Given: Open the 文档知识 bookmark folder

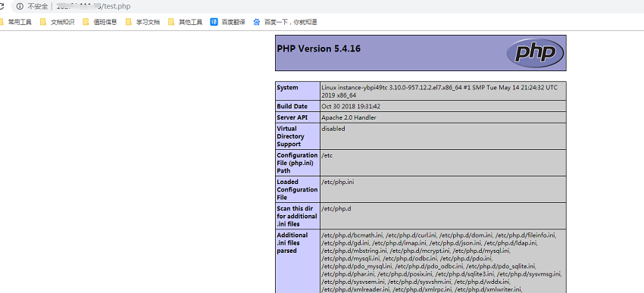Looking at the screenshot, I should click(x=58, y=22).
